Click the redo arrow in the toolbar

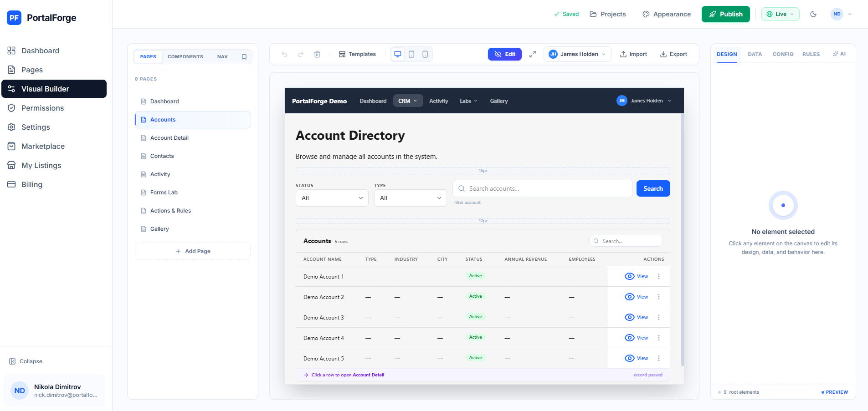[301, 54]
